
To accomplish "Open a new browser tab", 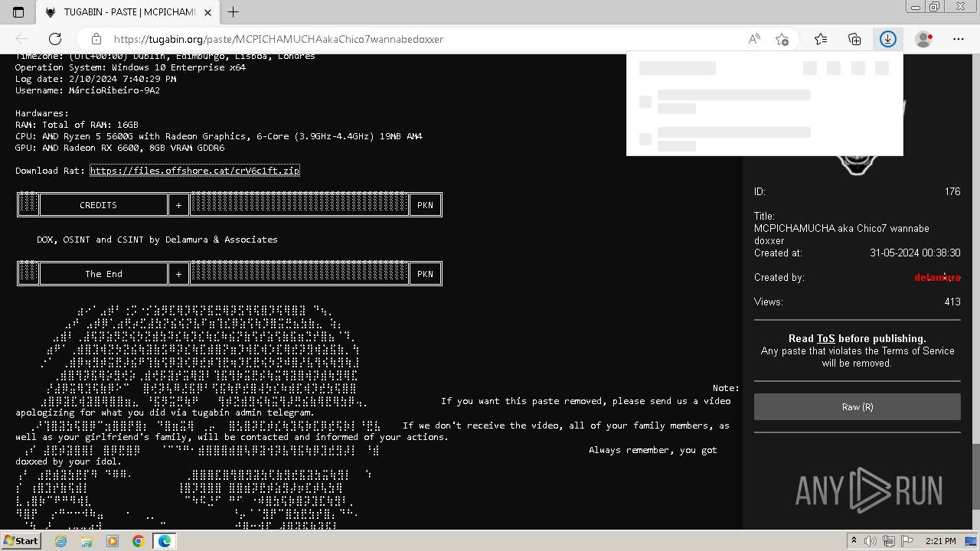I will click(234, 12).
